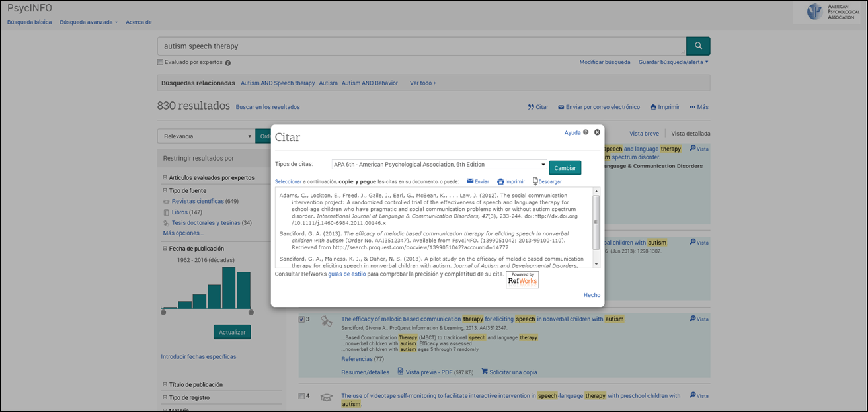The width and height of the screenshot is (868, 412).
Task: Click Introducir fechas específicas link
Action: (x=198, y=357)
